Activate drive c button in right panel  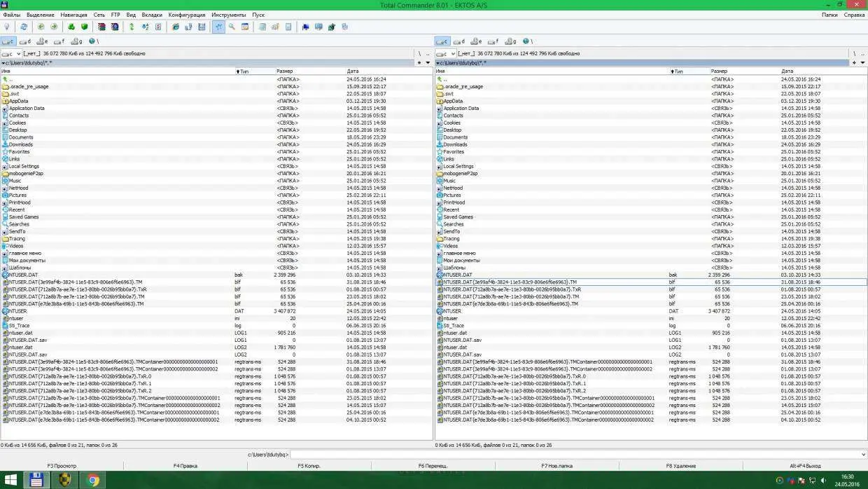click(x=442, y=41)
